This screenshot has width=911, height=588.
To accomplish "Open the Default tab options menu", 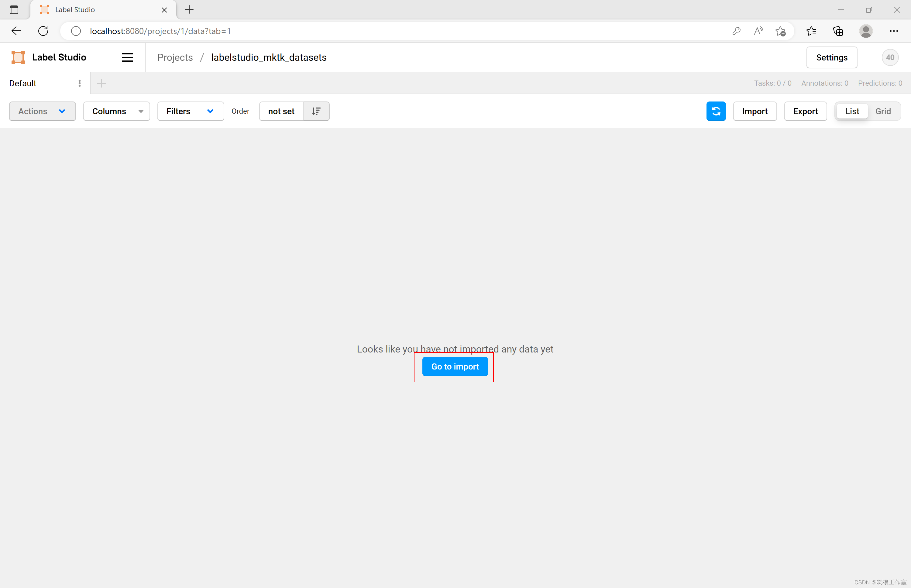I will (x=79, y=83).
